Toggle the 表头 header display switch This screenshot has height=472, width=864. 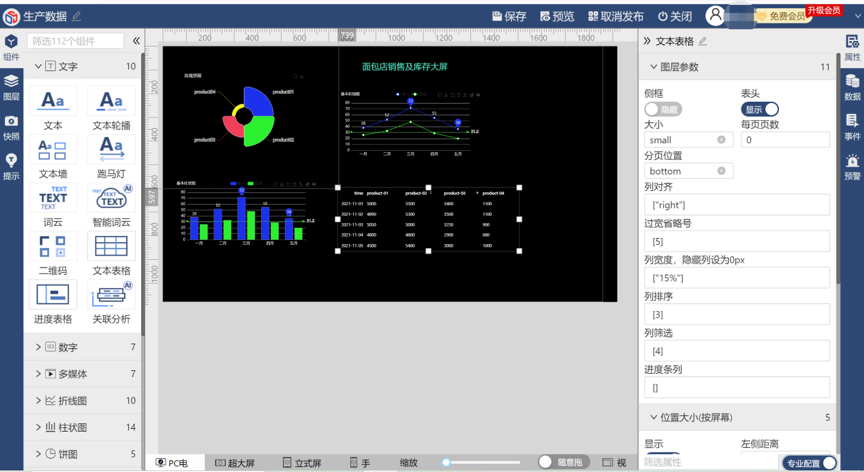coord(760,109)
